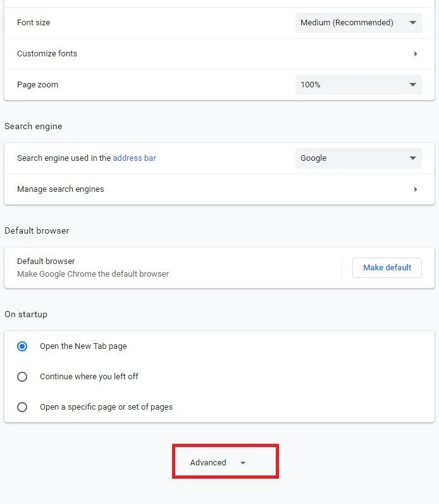Enable 'Open a specific page or set of pages'
The height and width of the screenshot is (504, 439).
click(22, 407)
